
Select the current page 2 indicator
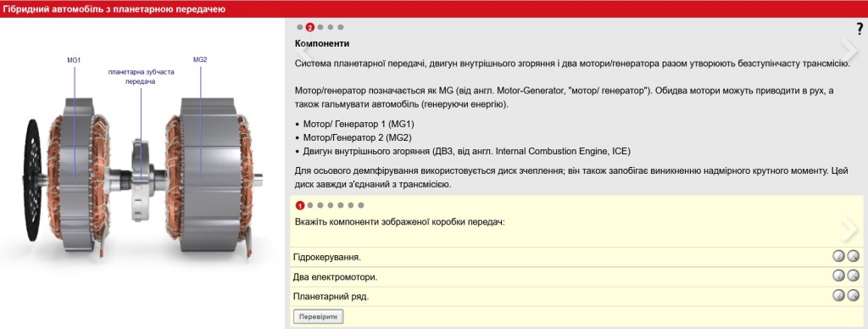[x=310, y=27]
